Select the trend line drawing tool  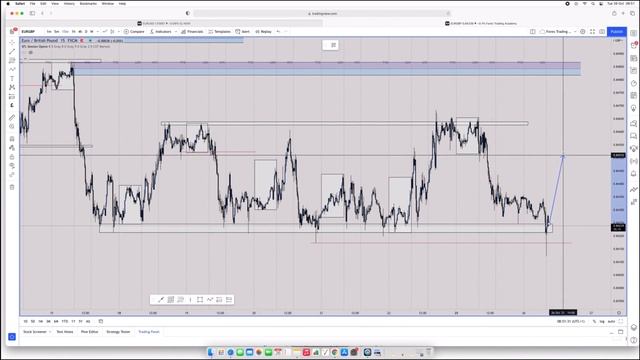point(12,51)
